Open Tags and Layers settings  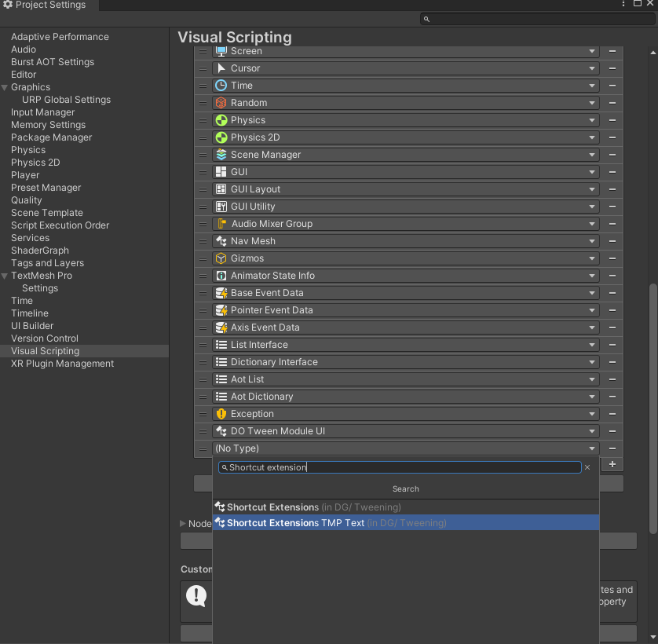coord(47,263)
